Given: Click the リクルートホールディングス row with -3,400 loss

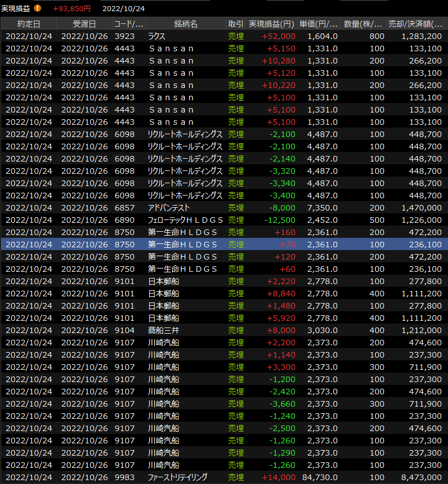Looking at the screenshot, I should tap(223, 195).
